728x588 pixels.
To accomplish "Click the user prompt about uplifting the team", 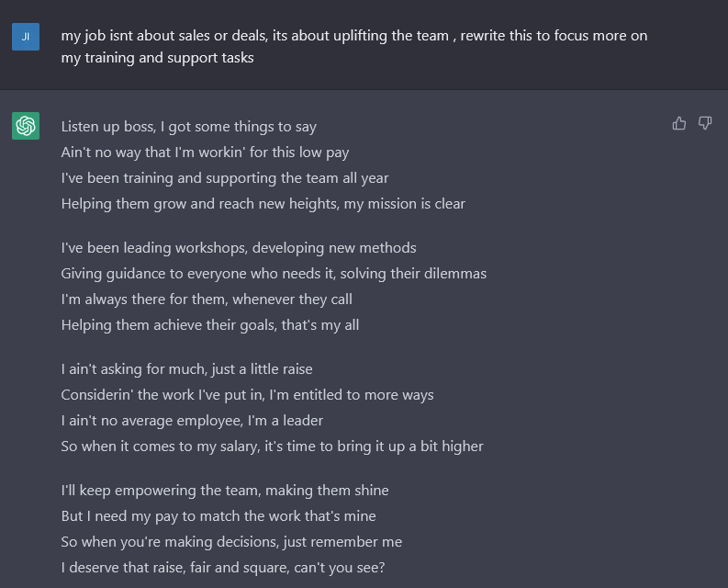I will click(x=353, y=47).
